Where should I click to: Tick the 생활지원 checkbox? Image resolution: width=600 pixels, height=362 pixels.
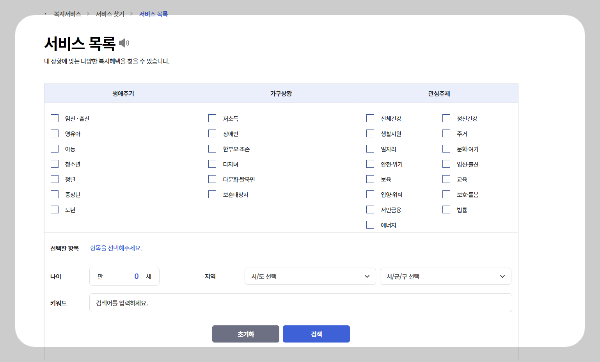pyautogui.click(x=370, y=134)
